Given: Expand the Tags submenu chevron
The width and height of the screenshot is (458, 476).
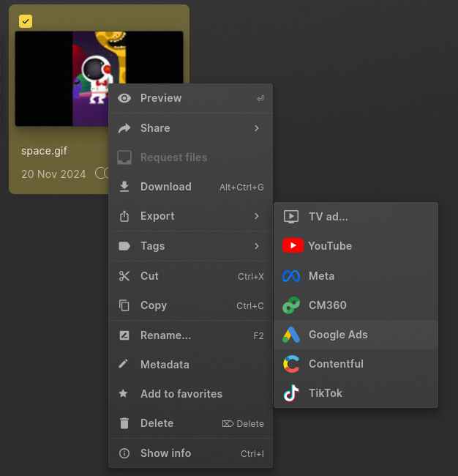Looking at the screenshot, I should [257, 246].
